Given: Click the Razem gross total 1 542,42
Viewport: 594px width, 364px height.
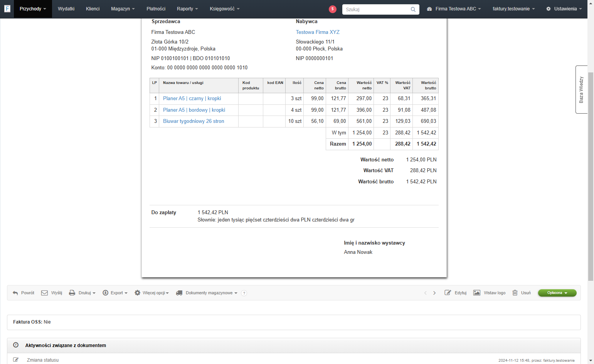Looking at the screenshot, I should tap(426, 144).
